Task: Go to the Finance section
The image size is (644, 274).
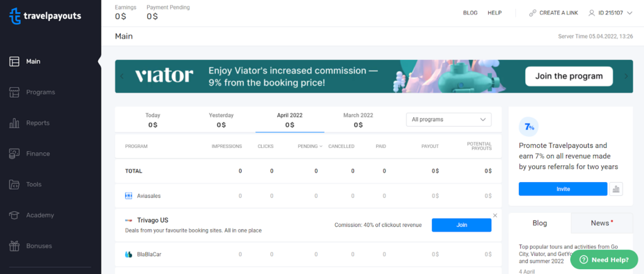Action: [x=38, y=154]
